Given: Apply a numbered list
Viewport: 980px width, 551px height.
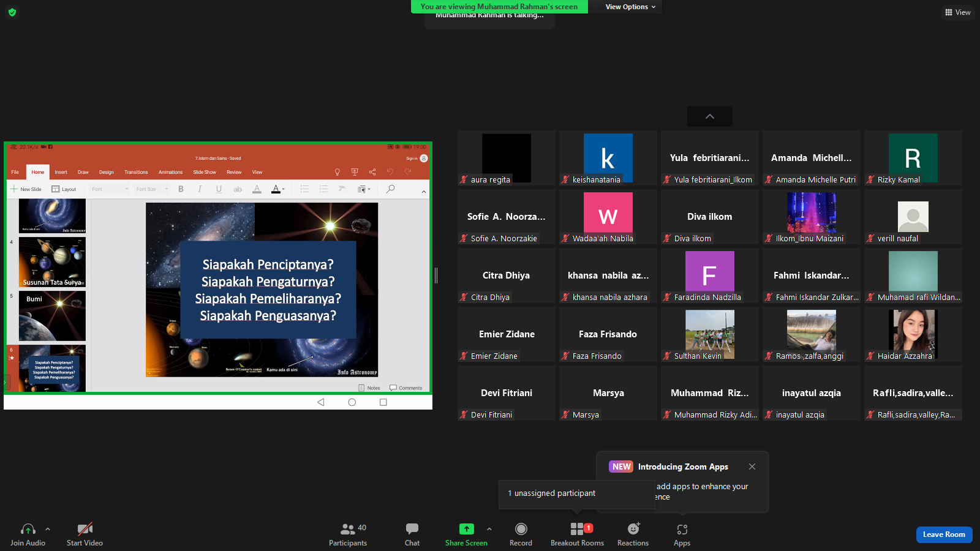Looking at the screenshot, I should pos(323,189).
